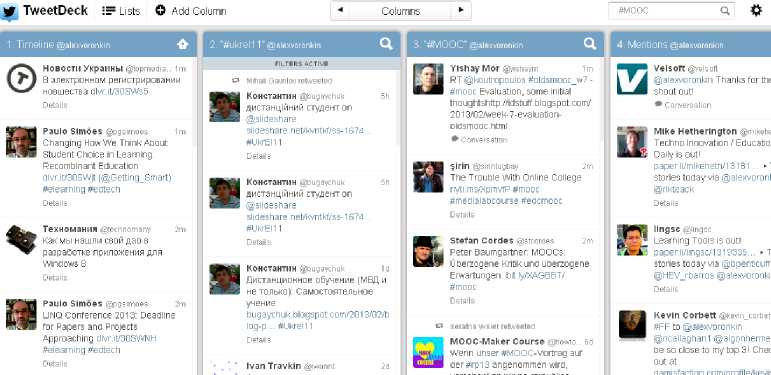This screenshot has width=771, height=375.
Task: Click Velsoft's avatar thumbnail
Action: coord(632,79)
